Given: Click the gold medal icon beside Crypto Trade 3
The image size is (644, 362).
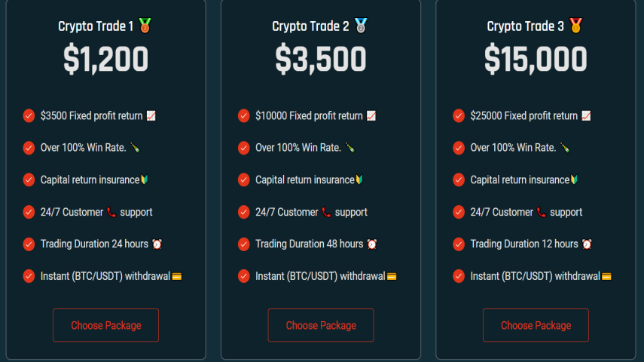Looking at the screenshot, I should click(x=575, y=26).
